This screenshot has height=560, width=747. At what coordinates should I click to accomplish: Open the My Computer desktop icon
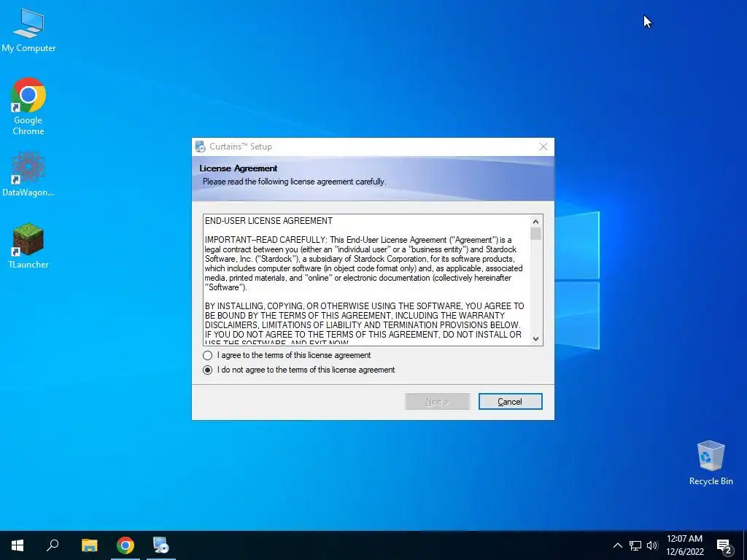(x=28, y=31)
